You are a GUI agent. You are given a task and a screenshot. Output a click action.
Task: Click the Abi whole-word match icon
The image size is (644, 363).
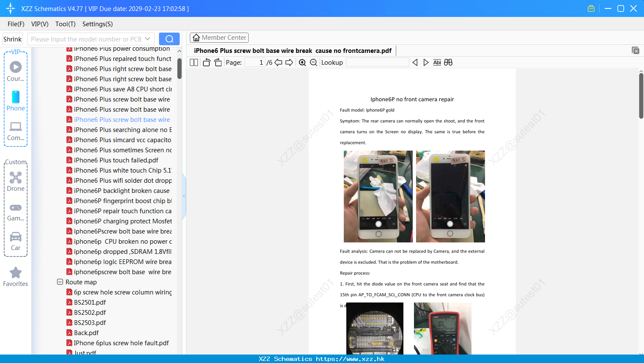coord(437,63)
